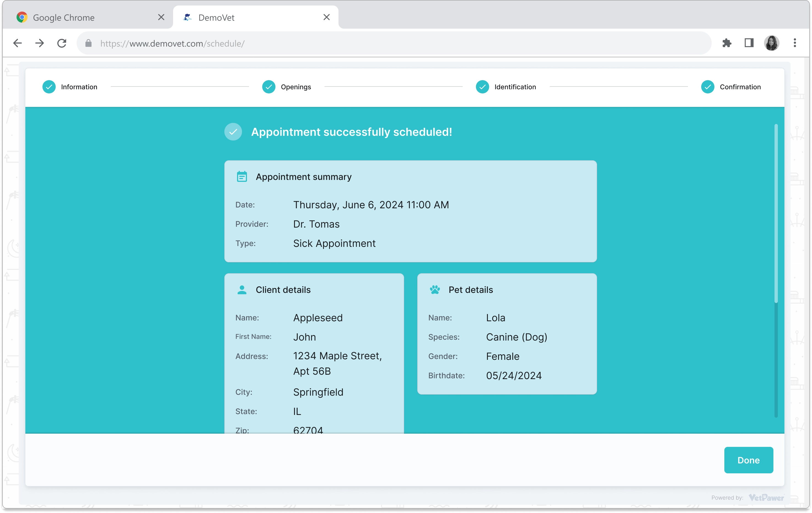Click the type value 'Sick Appointment'
Screen dimensions: 812x513
point(334,243)
